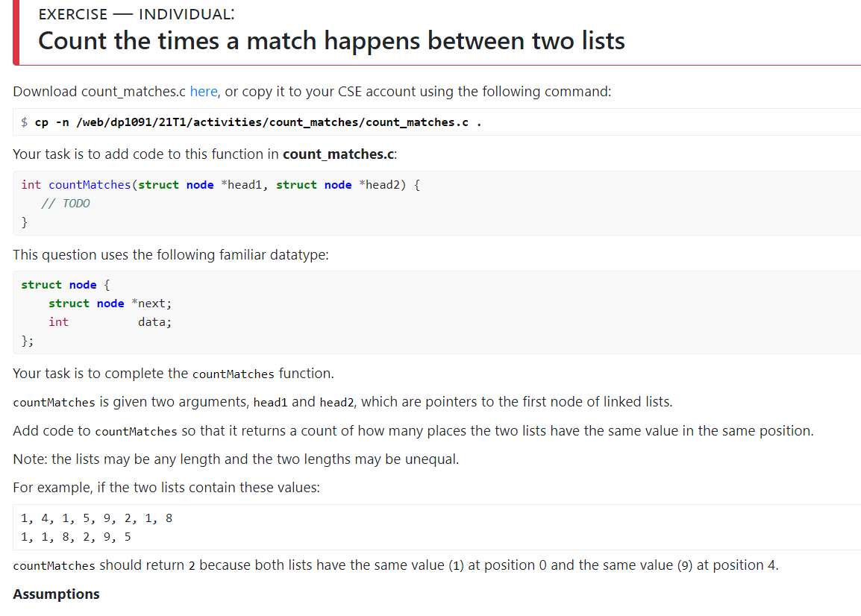Click the countMatches function name in code
This screenshot has height=616, width=861.
[90, 185]
